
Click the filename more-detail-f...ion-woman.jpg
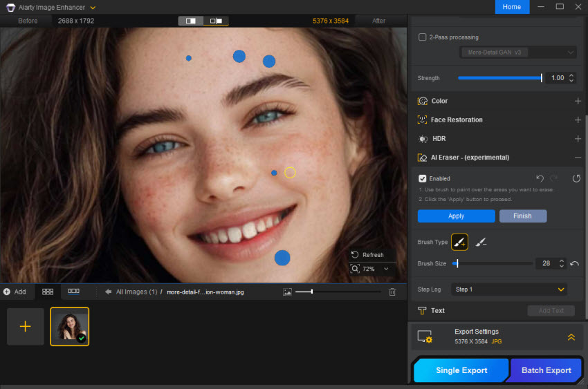click(205, 292)
